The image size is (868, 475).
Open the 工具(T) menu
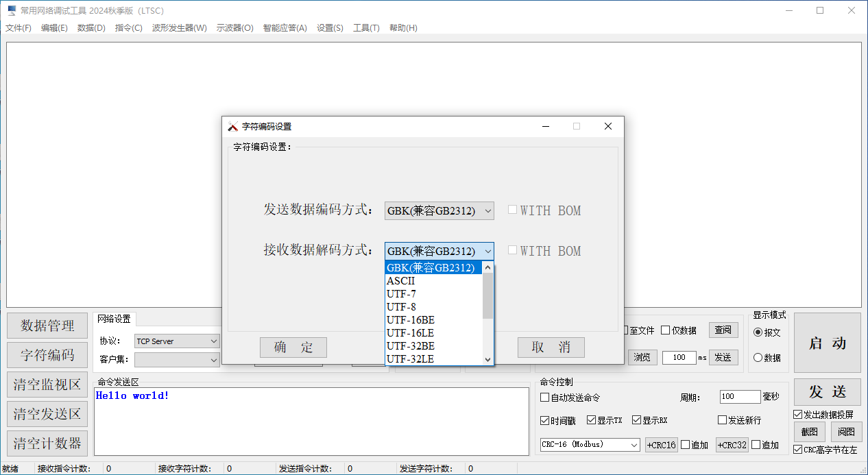coord(366,28)
